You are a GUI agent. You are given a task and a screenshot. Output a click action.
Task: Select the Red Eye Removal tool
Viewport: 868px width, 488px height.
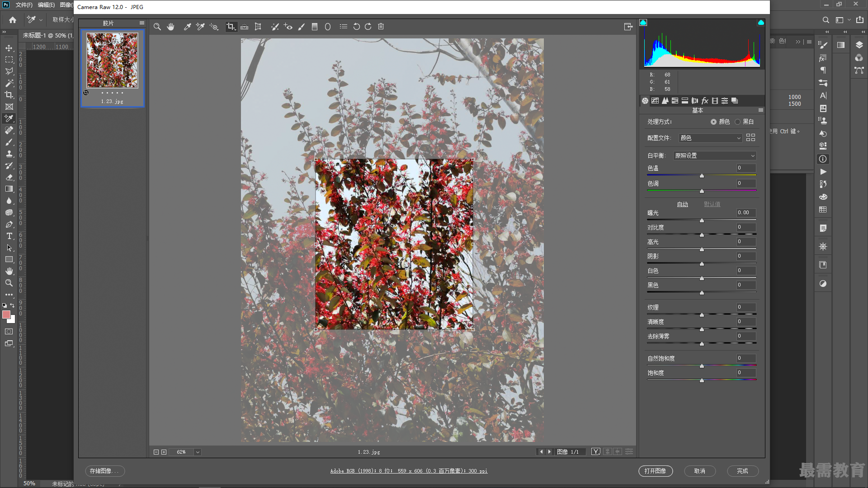click(x=288, y=27)
